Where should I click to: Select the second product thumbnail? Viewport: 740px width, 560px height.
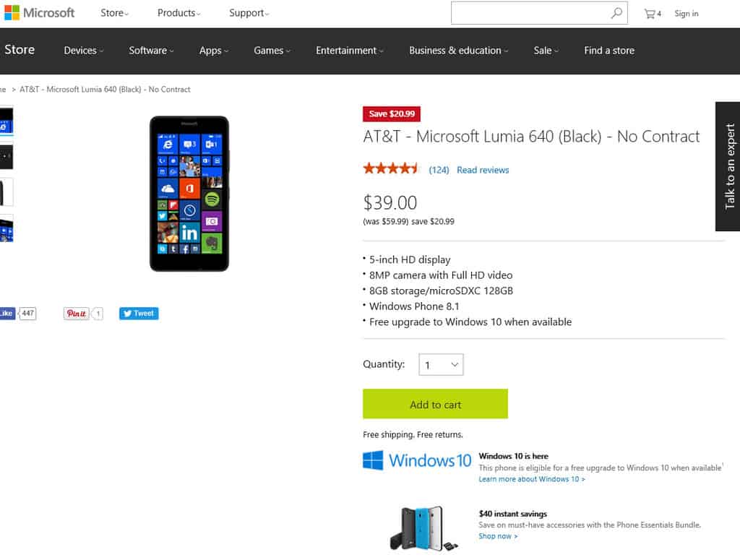coord(6,155)
